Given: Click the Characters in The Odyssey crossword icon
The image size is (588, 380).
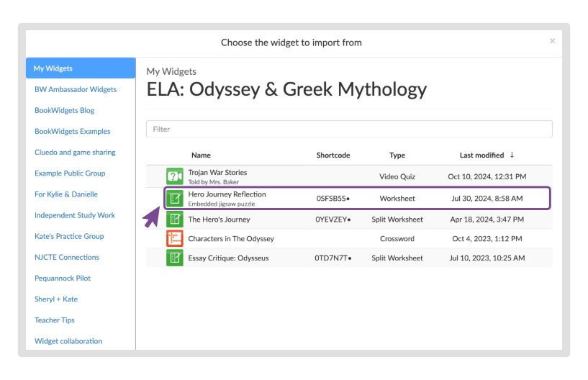Looking at the screenshot, I should (x=174, y=239).
